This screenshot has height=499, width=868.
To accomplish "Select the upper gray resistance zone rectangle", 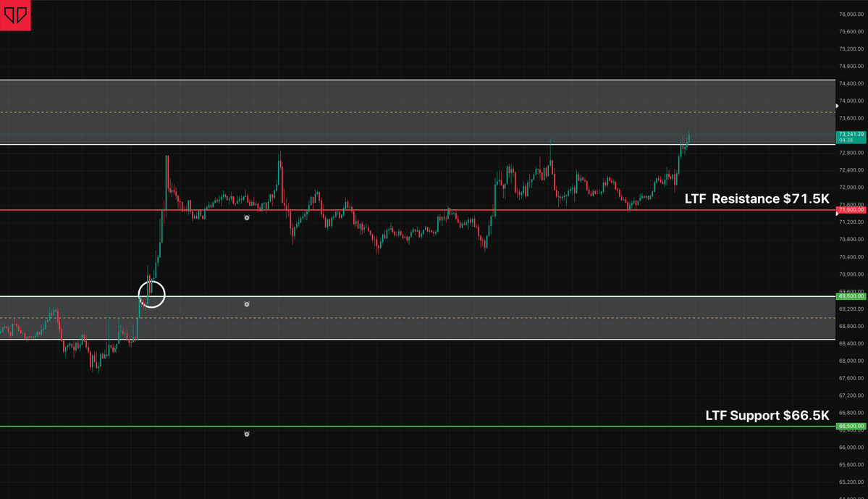I will [362, 96].
